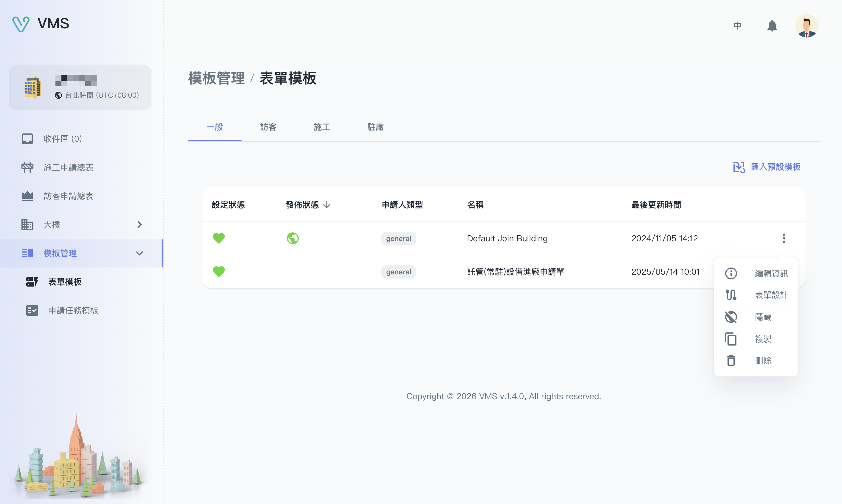Sort by 發佈狀態 column arrow
The image size is (842, 504).
point(327,205)
